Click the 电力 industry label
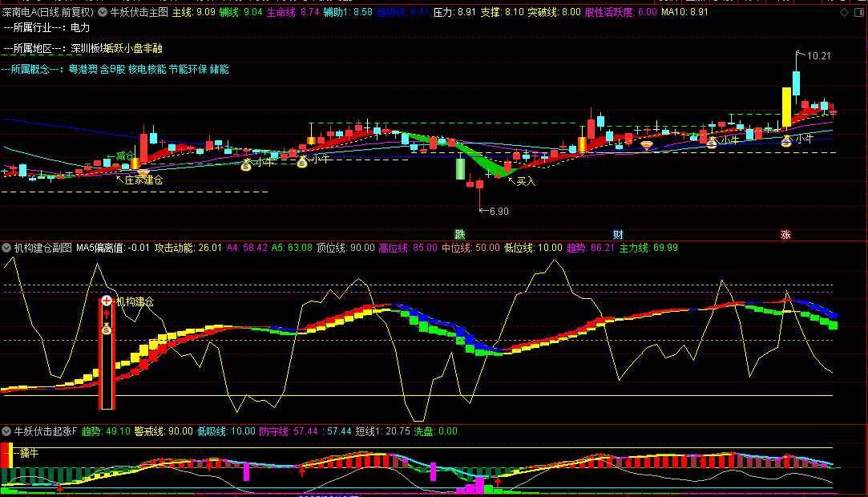This screenshot has width=868, height=497. point(81,27)
